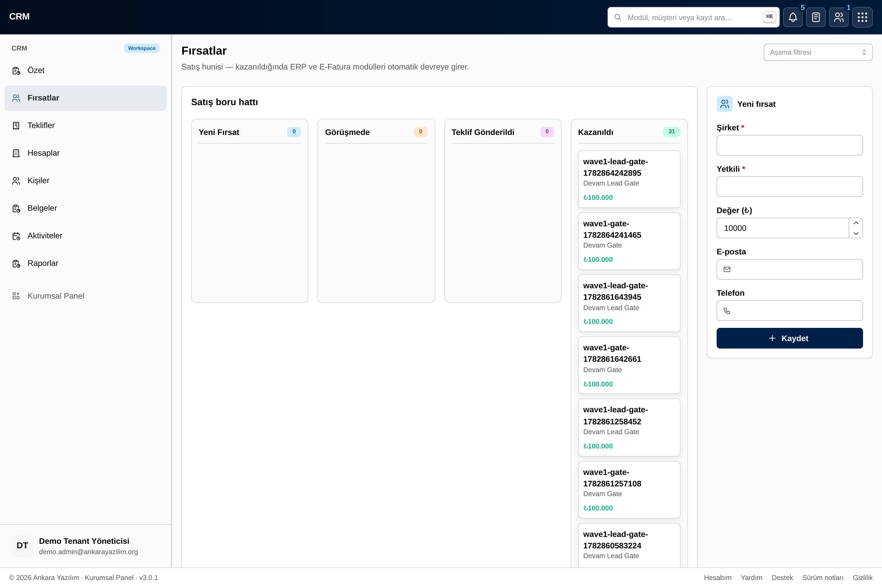Click the Workspace badge
This screenshot has height=588, width=882.
142,48
